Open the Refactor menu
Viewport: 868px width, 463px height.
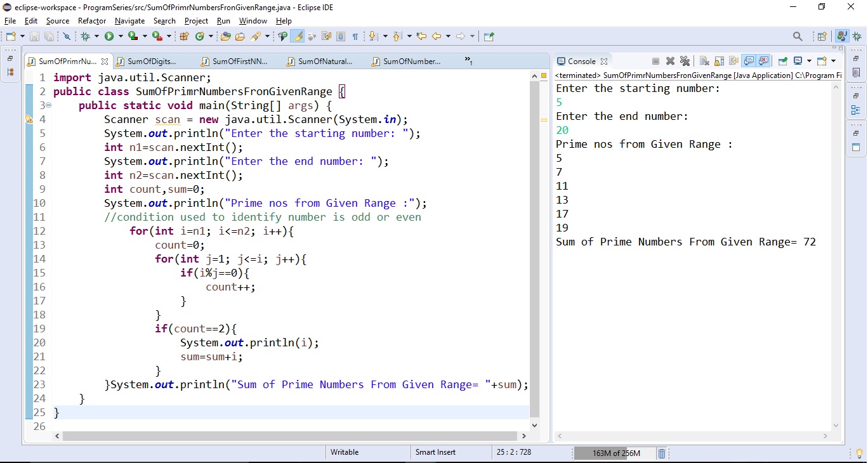coord(91,21)
